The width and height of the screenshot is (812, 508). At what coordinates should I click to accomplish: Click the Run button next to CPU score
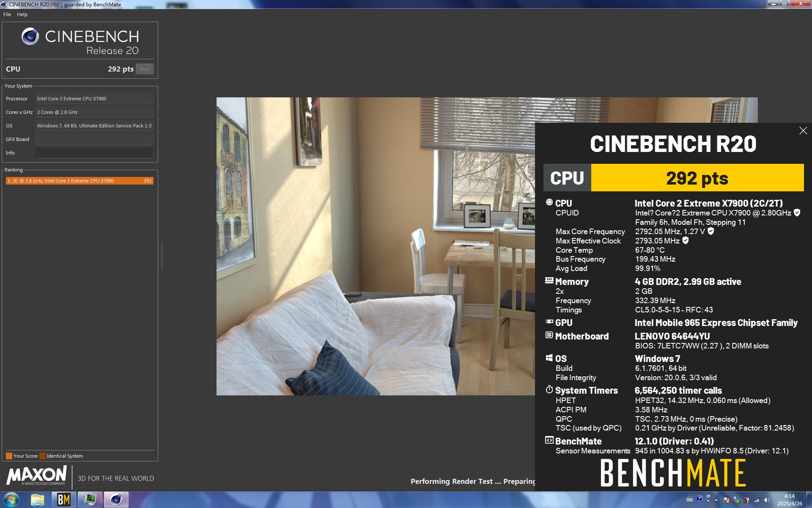point(144,69)
